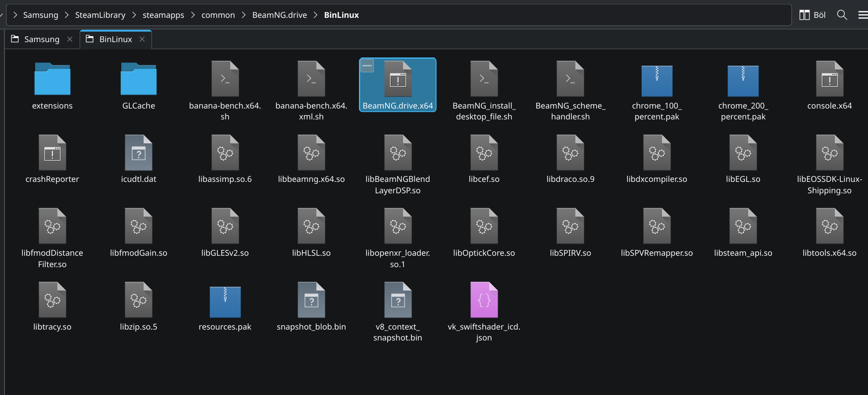Expand the chevron after SteamLibrary in the path

(x=134, y=15)
